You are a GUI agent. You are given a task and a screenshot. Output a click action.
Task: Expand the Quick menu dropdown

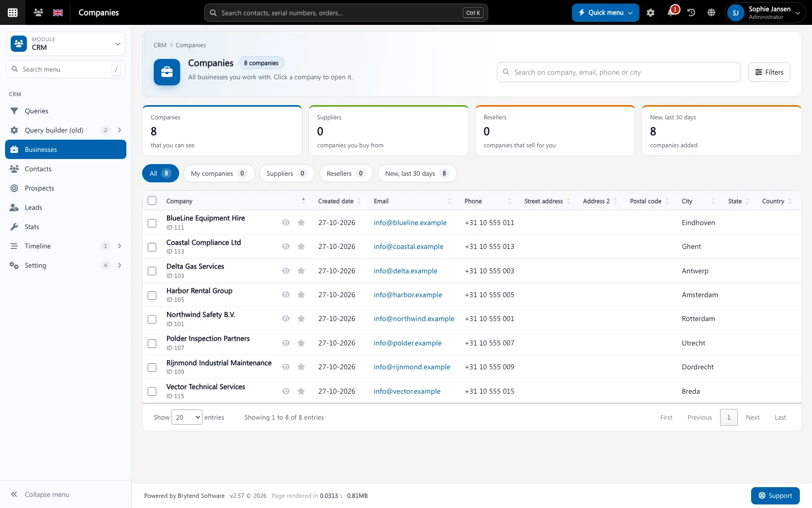pos(605,13)
